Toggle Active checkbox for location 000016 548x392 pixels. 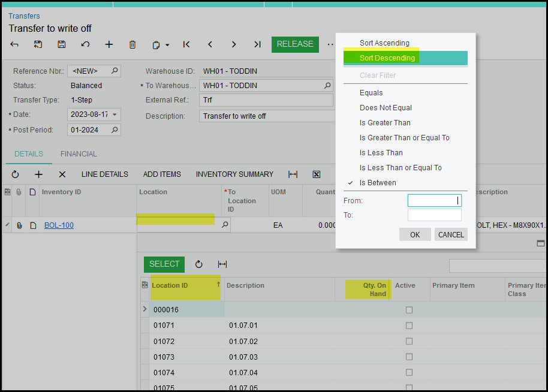click(409, 310)
